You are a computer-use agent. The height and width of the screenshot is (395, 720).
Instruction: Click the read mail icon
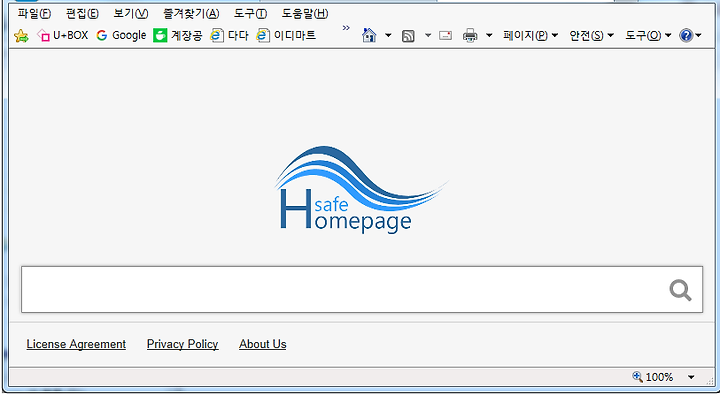pyautogui.click(x=445, y=35)
